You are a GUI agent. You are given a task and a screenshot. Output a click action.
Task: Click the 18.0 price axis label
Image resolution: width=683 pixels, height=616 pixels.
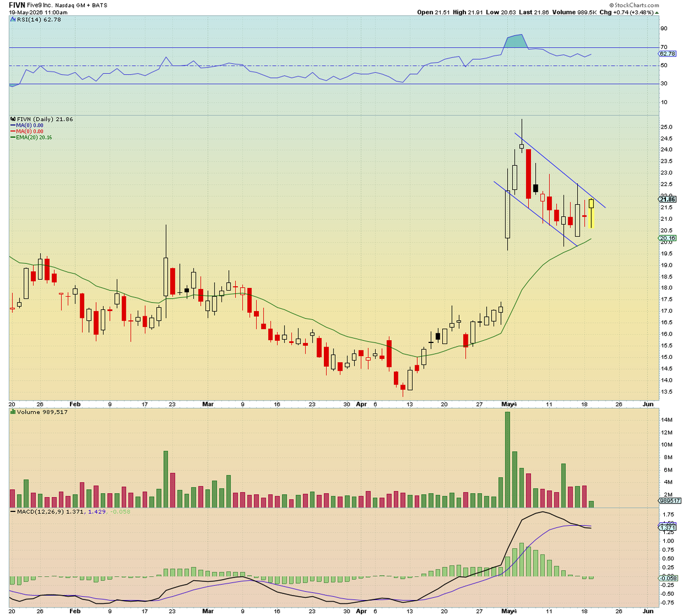click(x=666, y=288)
